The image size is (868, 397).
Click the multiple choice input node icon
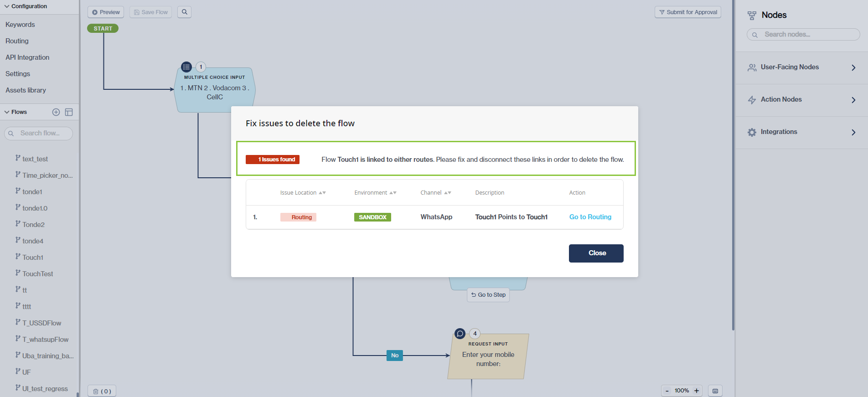coord(186,67)
